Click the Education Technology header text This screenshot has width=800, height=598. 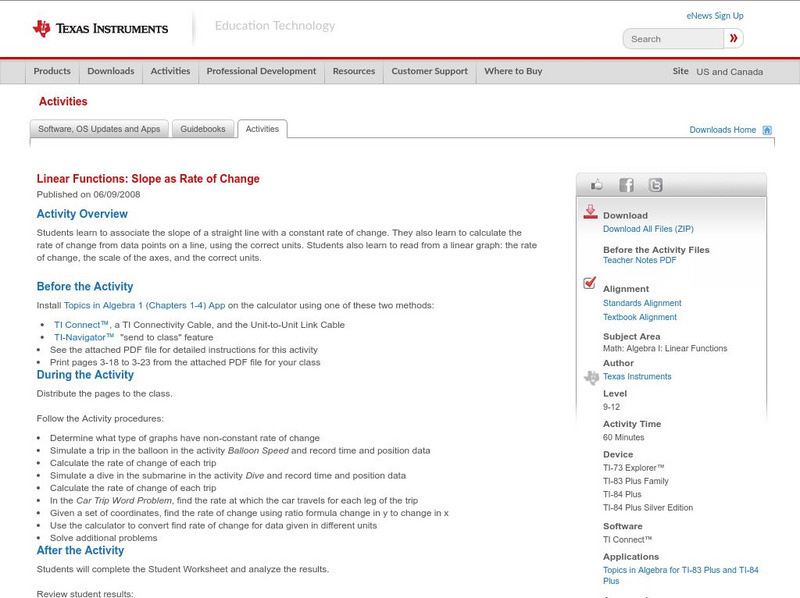click(x=275, y=26)
